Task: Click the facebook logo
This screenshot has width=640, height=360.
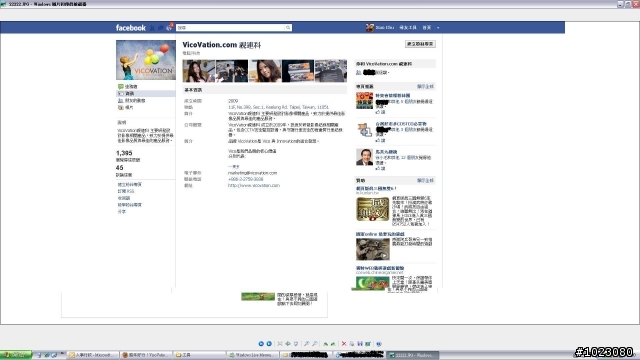Action: (131, 28)
